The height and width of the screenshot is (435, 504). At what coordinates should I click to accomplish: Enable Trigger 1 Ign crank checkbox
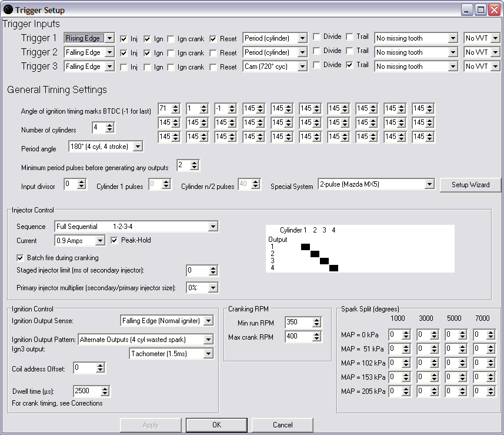click(x=171, y=39)
